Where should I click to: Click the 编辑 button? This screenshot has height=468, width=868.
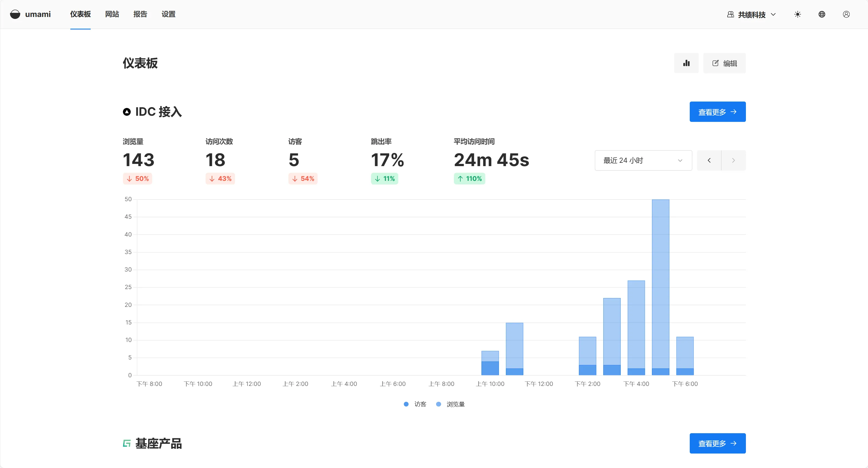pyautogui.click(x=724, y=63)
